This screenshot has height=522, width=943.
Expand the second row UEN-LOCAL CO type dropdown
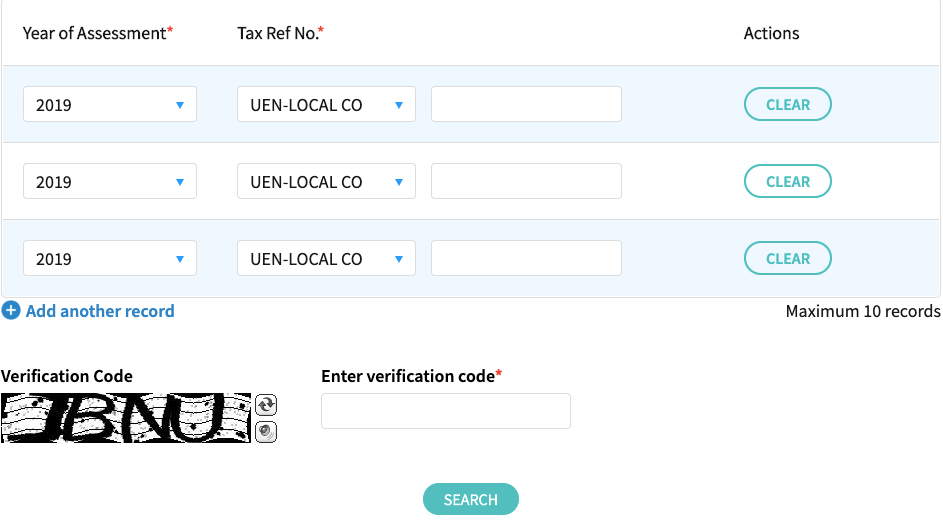click(326, 181)
